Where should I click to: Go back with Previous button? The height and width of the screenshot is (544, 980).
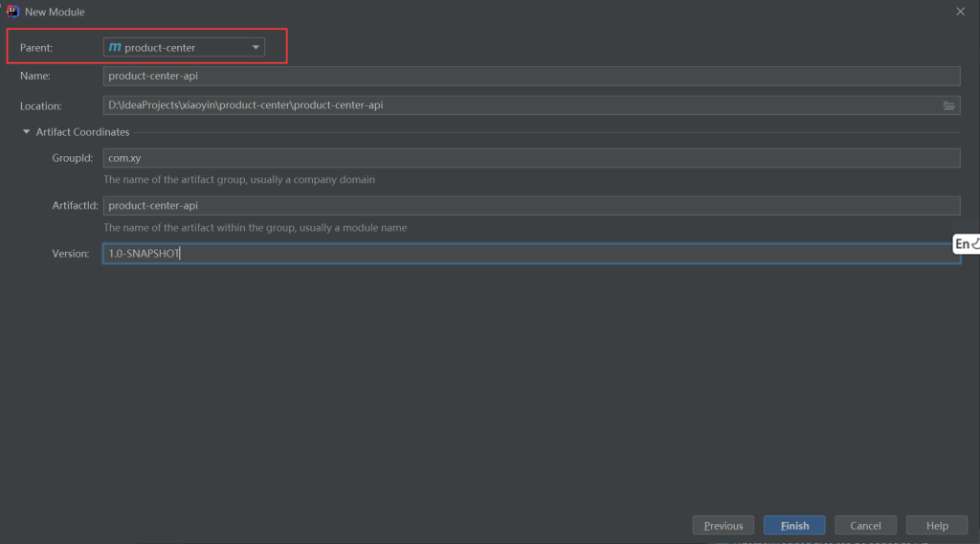(x=724, y=525)
